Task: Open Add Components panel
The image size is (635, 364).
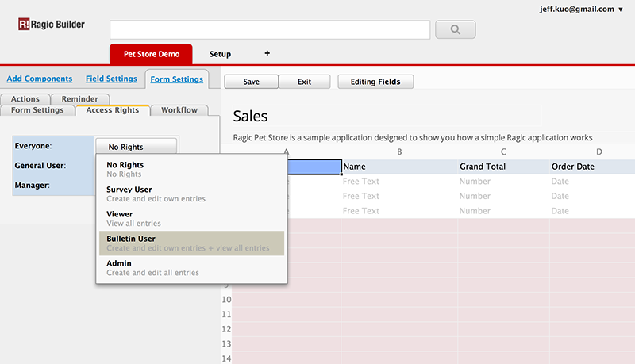Action: (39, 79)
